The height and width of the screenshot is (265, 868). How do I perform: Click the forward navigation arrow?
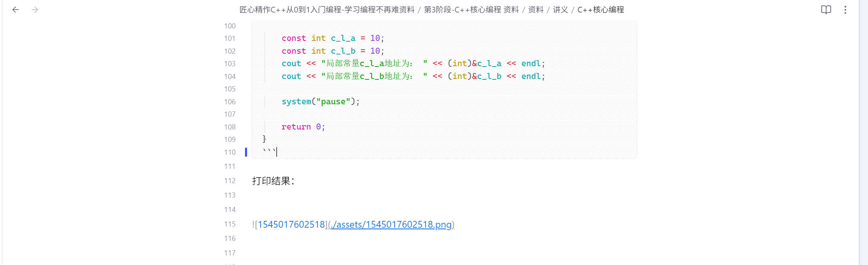[35, 10]
